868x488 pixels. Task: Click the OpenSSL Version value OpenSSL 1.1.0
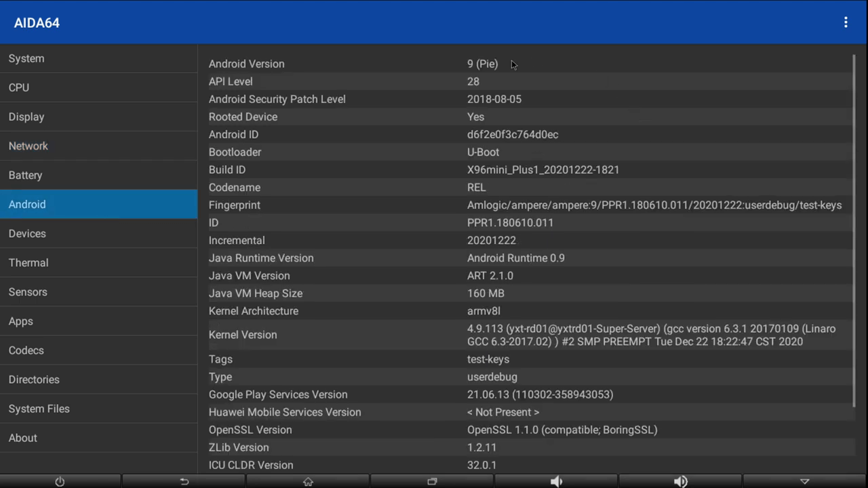coord(562,430)
